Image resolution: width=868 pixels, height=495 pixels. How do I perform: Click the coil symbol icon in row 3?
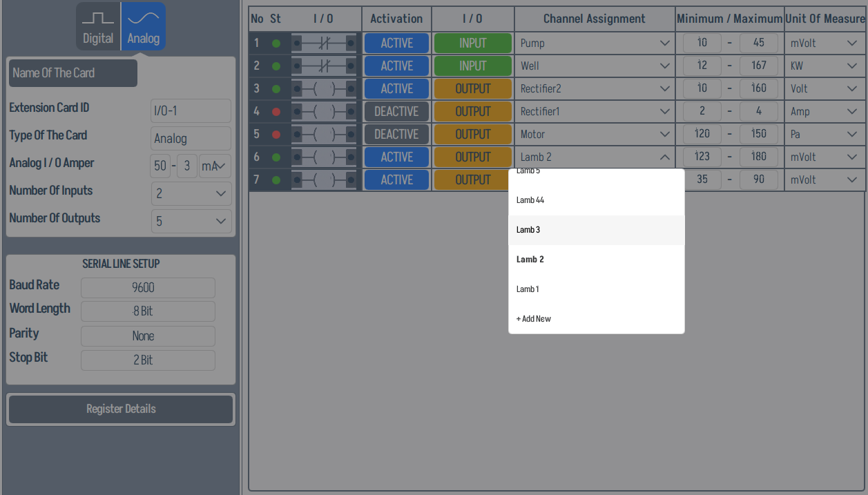(x=324, y=88)
